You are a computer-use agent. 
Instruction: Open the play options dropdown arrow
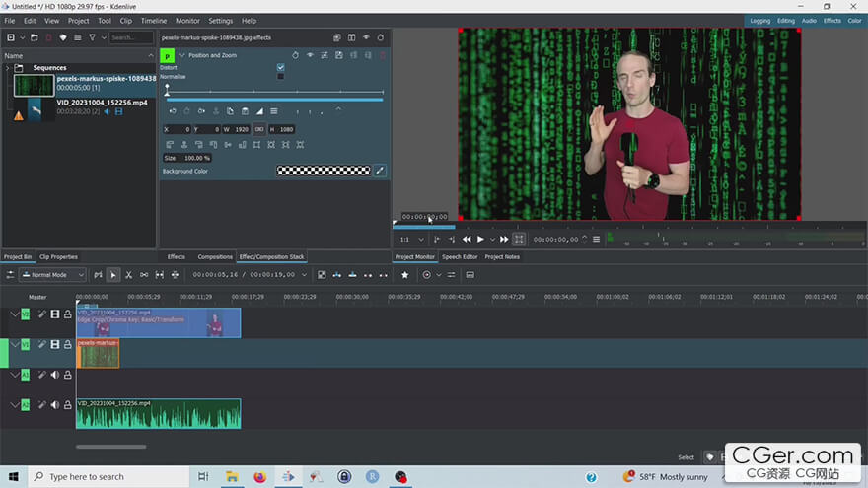click(492, 240)
